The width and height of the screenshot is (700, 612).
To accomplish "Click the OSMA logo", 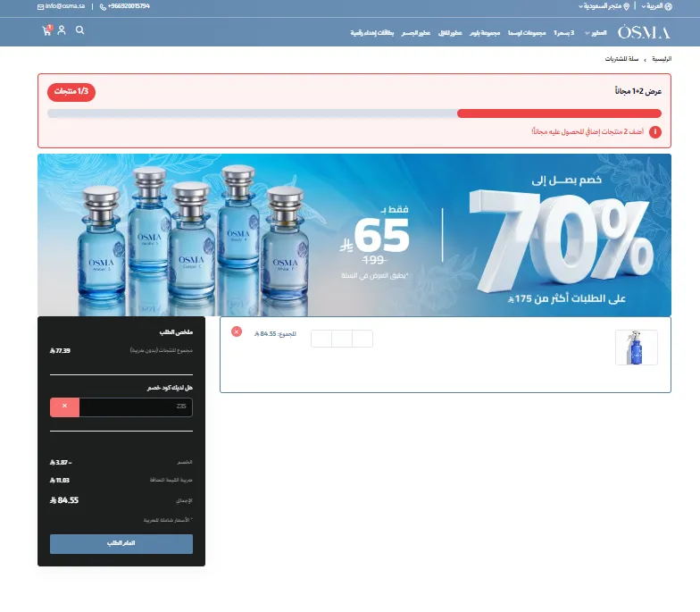I will [644, 32].
